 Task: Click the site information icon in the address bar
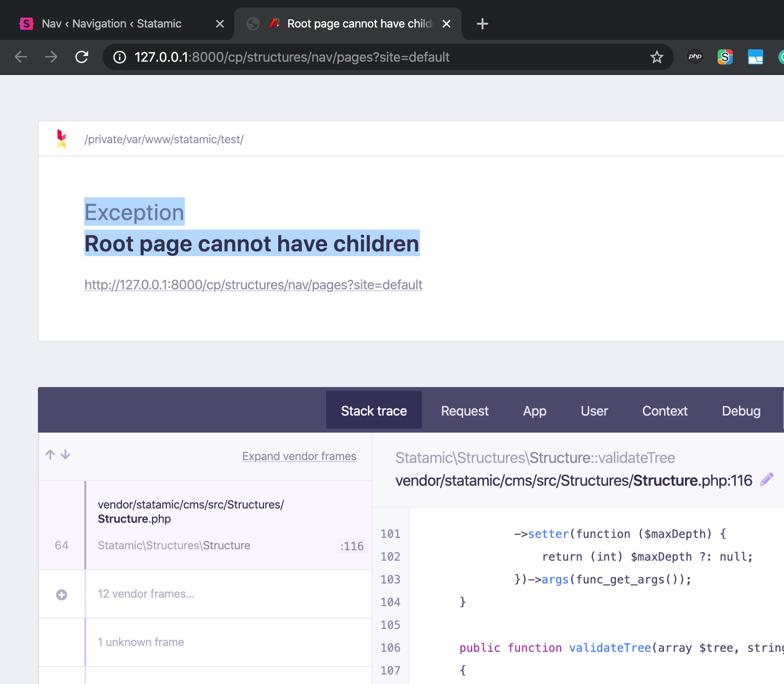(x=119, y=57)
